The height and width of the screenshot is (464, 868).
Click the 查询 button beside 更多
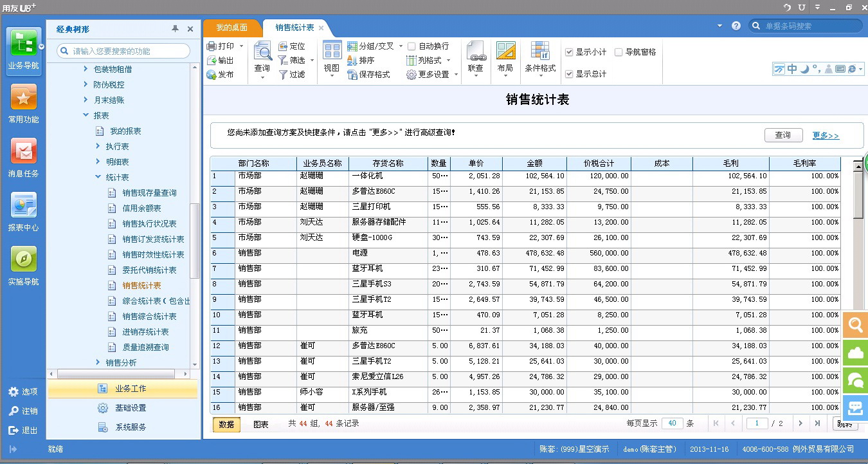coord(783,135)
